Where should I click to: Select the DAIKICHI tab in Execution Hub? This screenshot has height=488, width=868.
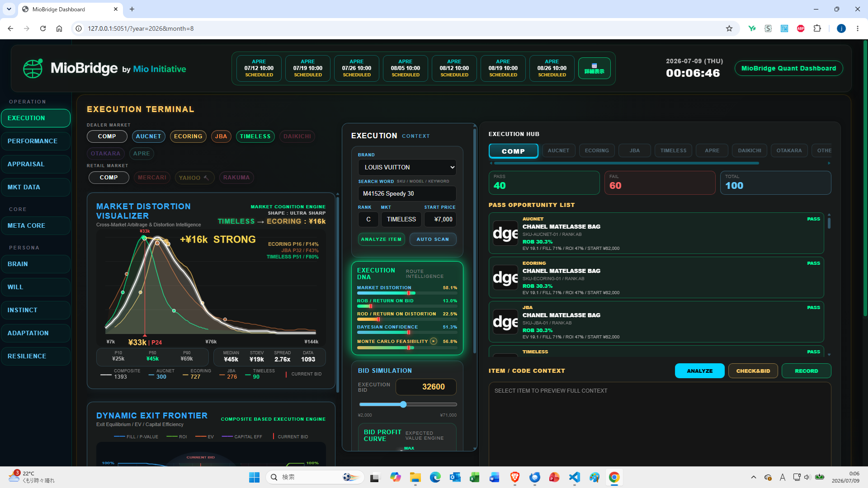coord(750,150)
